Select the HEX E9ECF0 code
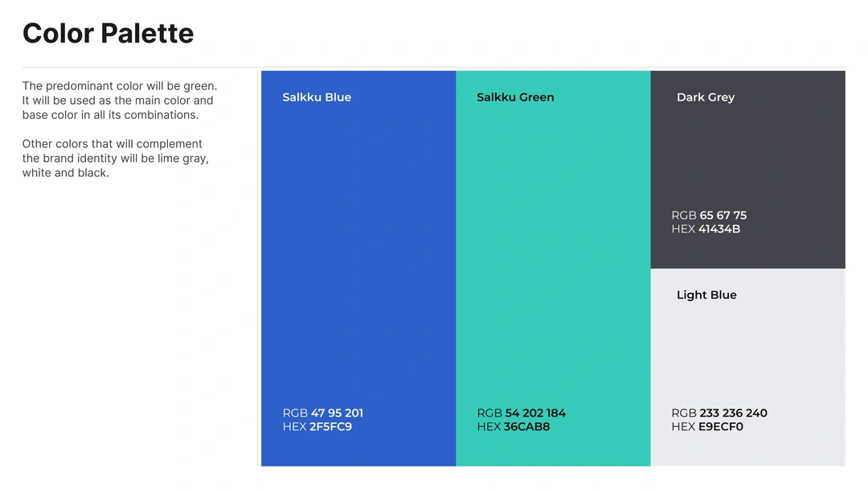 coord(707,427)
